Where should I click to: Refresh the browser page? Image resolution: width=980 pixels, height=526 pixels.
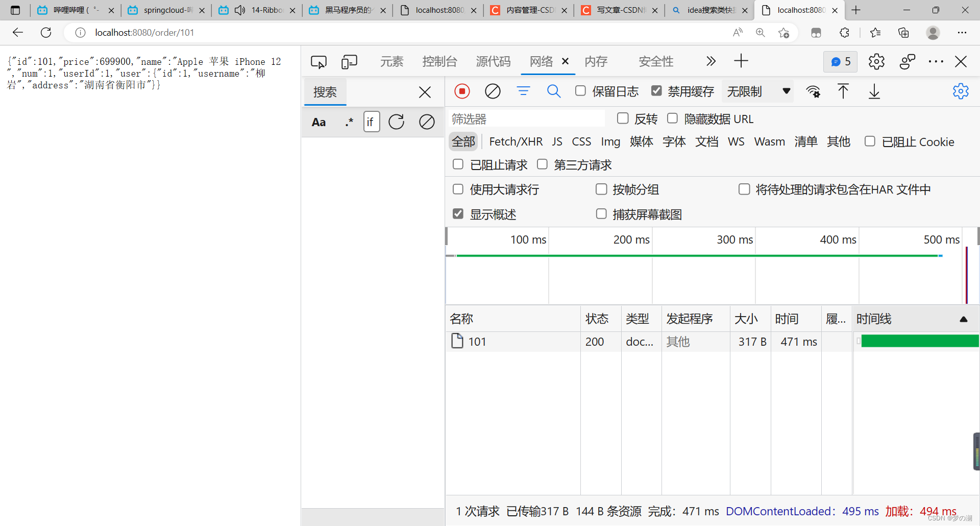point(46,33)
